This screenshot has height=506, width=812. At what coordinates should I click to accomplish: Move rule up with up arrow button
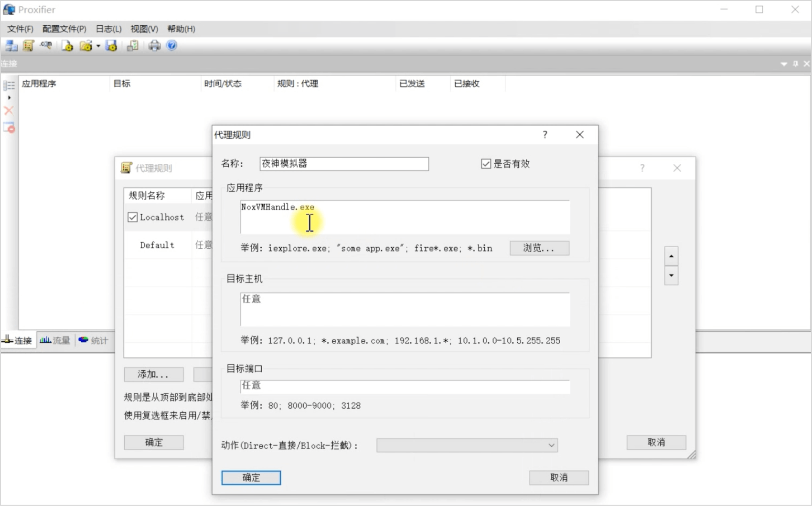point(671,256)
